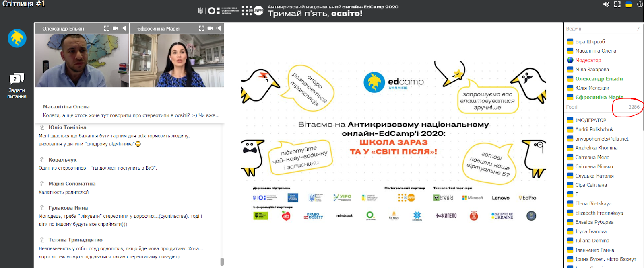Expand Олександр Елькін video to fullscreen
644x268 pixels.
(x=107, y=28)
